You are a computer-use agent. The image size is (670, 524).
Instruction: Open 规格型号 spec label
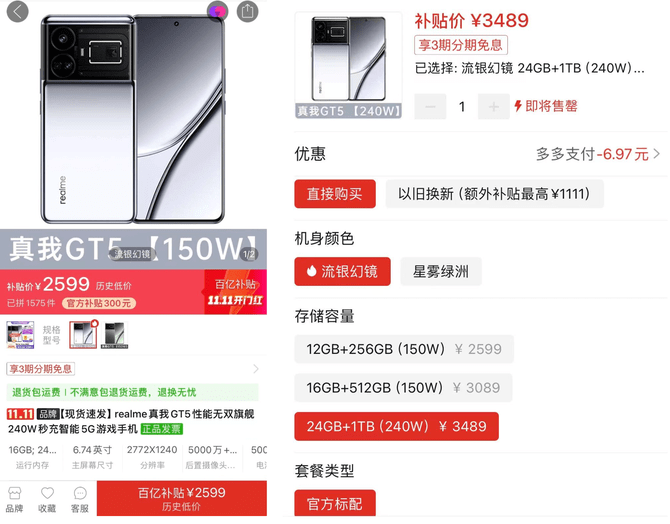coord(51,335)
